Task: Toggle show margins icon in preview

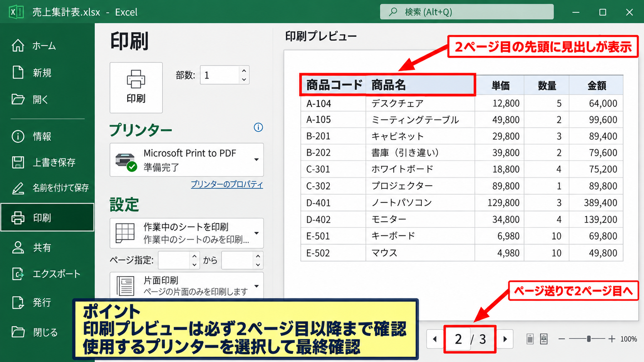Action: point(530,339)
